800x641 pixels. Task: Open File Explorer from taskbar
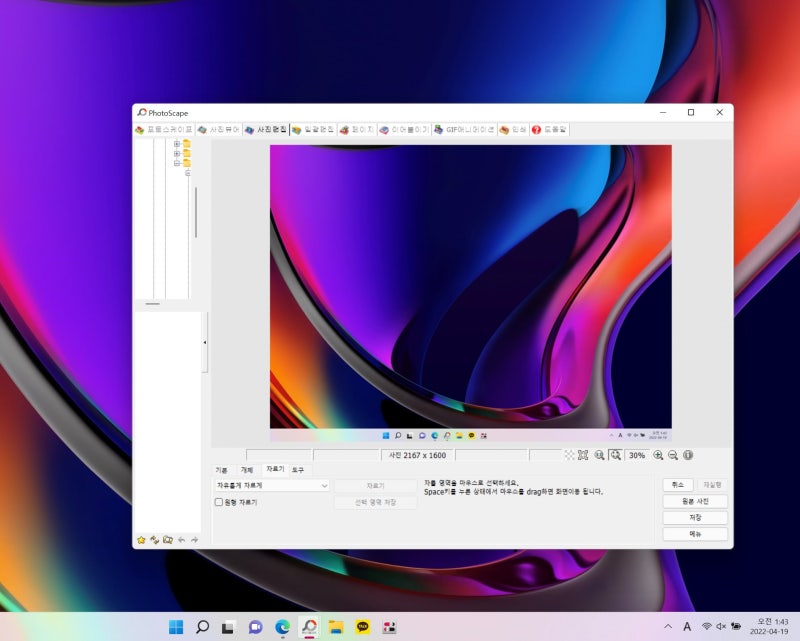pyautogui.click(x=336, y=627)
